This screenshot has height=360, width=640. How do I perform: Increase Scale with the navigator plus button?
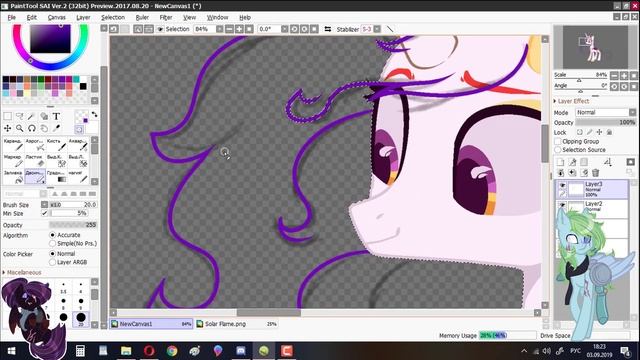point(624,76)
